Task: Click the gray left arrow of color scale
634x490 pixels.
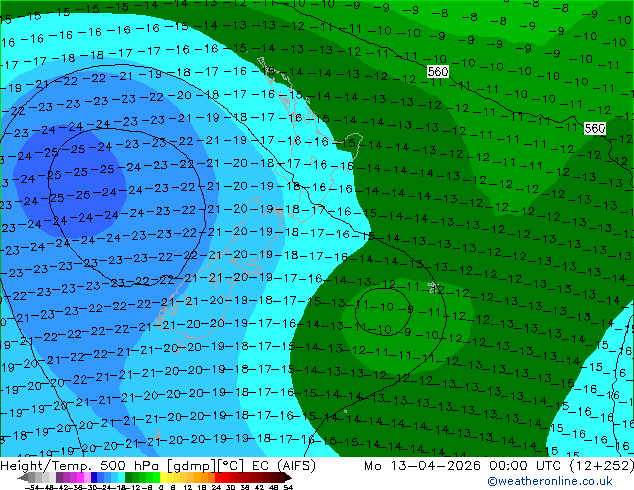Action: pyautogui.click(x=23, y=478)
